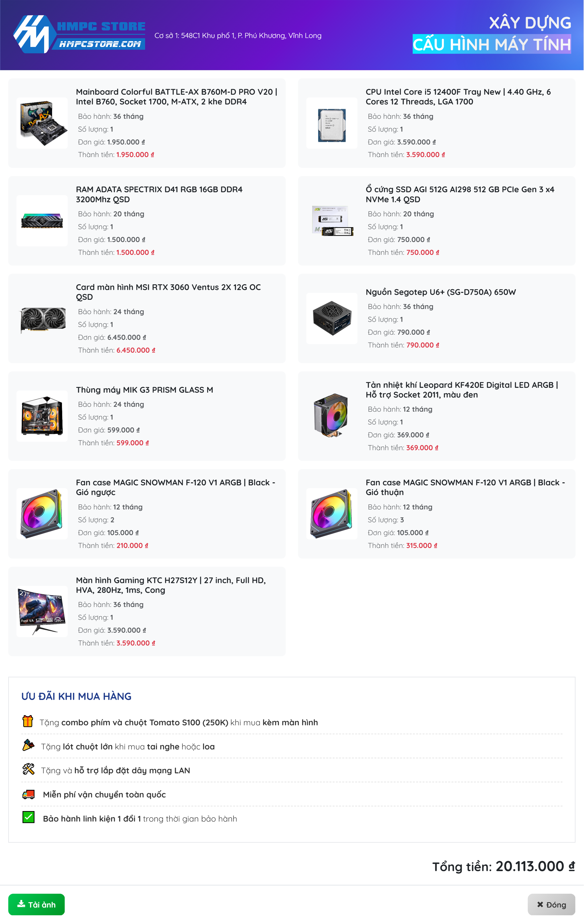Click the party popper promotion icon

pos(28,745)
